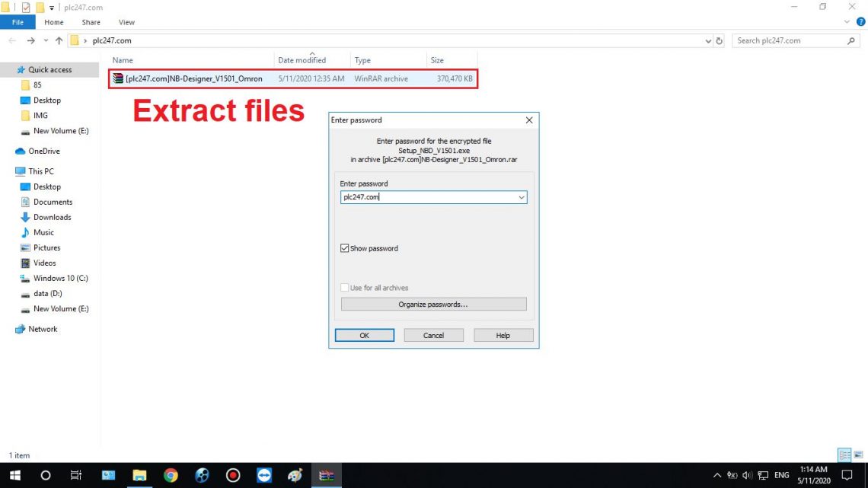Screen dimensions: 868x488
Task: Click the ENG language indicator
Action: tap(782, 476)
